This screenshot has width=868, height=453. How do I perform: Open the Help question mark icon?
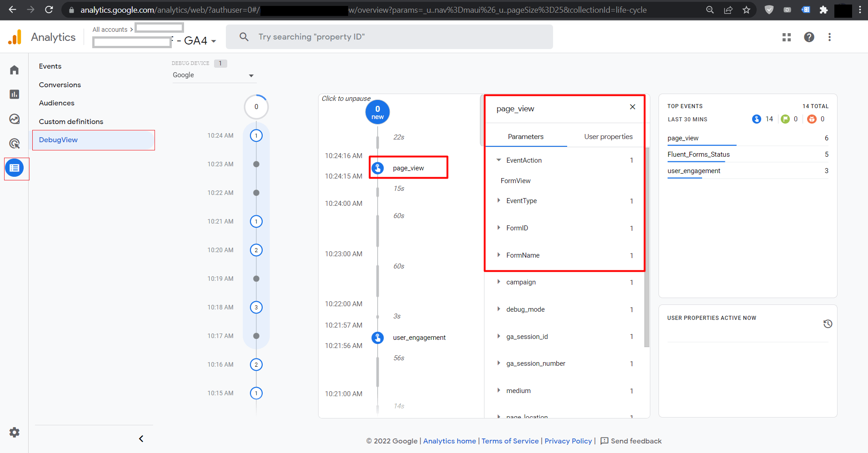click(x=809, y=37)
